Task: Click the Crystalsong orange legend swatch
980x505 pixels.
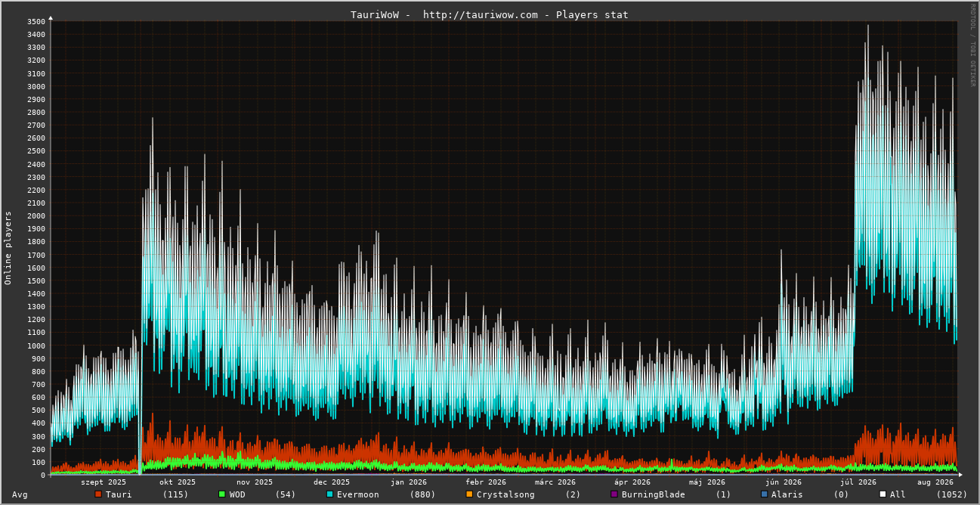Action: 469,494
